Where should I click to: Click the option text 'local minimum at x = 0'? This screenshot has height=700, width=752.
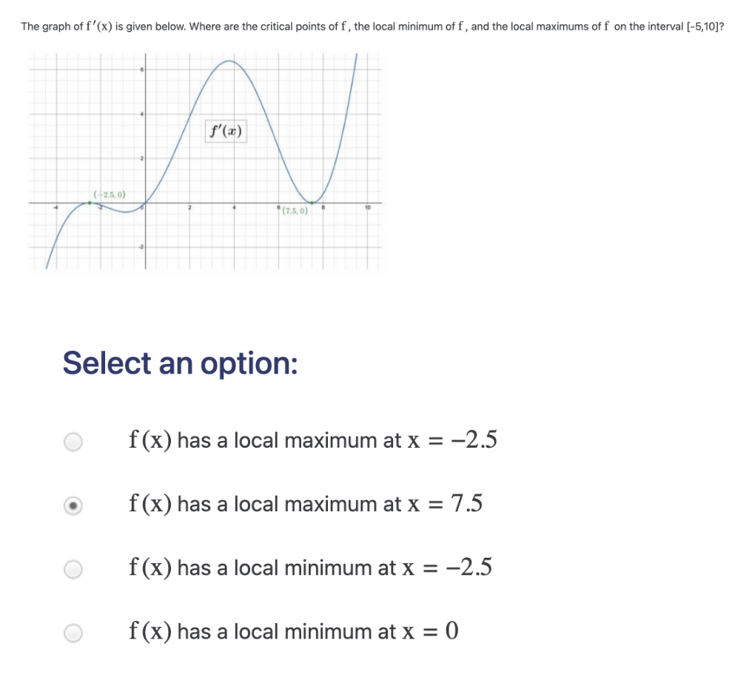point(293,633)
